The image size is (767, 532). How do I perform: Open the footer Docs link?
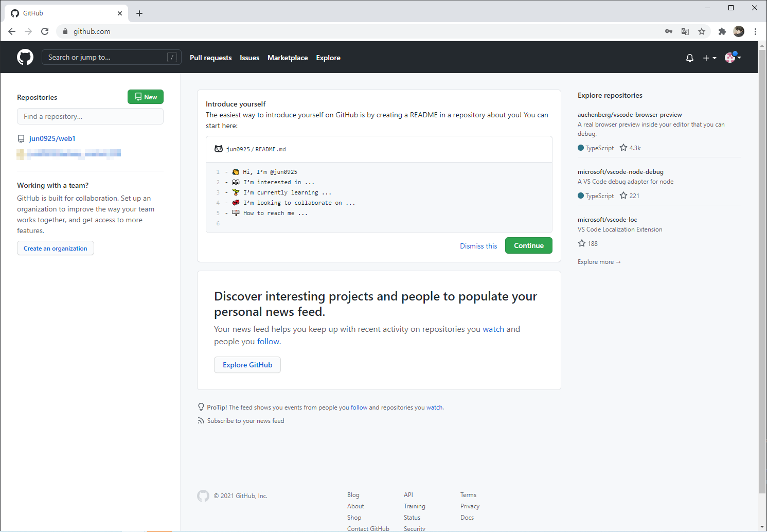point(467,518)
